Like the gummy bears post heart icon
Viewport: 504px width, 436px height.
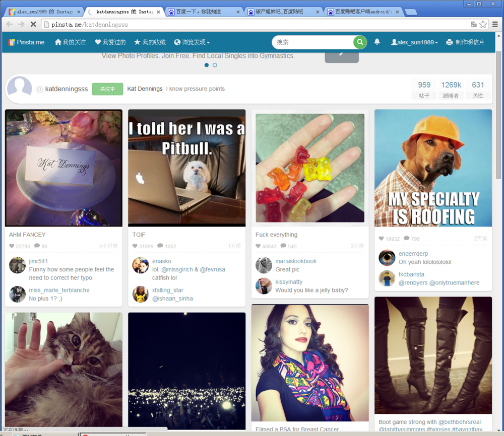click(258, 246)
